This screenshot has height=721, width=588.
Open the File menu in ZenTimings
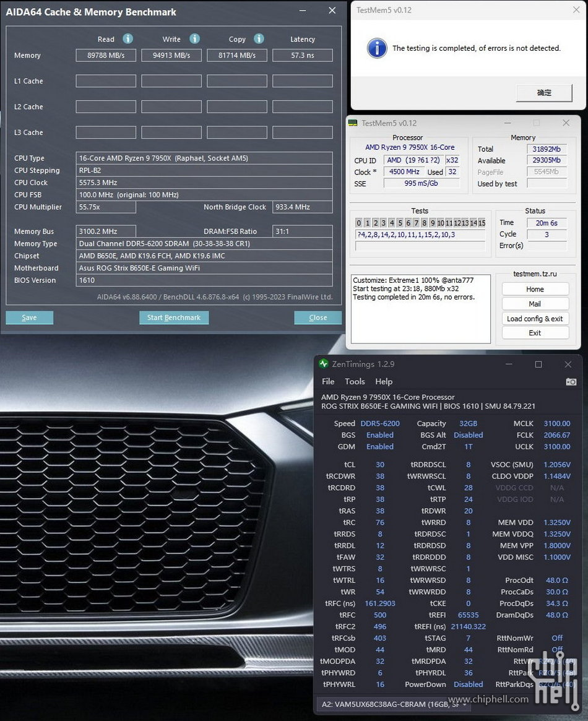point(328,382)
